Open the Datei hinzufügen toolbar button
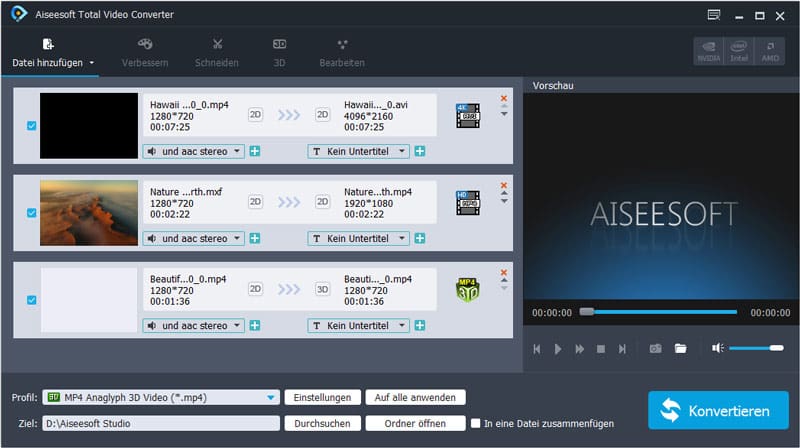The width and height of the screenshot is (800, 448). (x=47, y=53)
